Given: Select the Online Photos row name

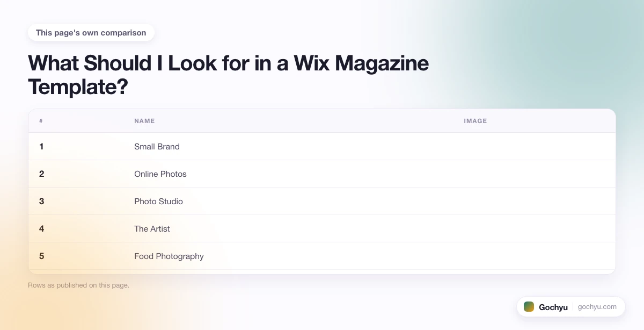Looking at the screenshot, I should tap(160, 174).
